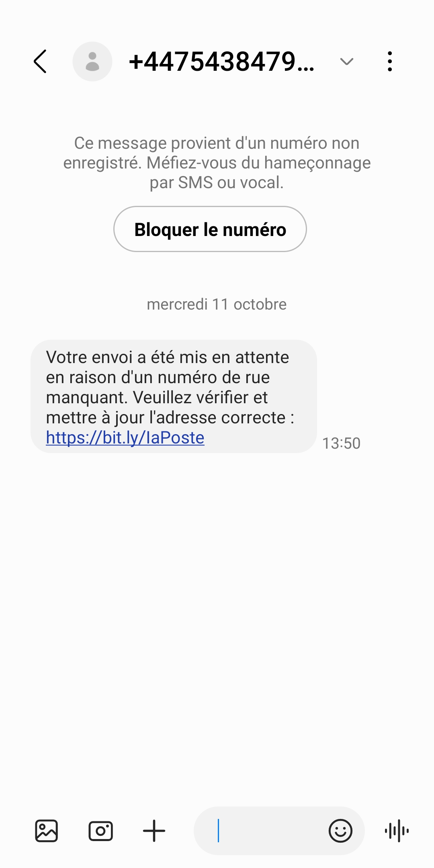The width and height of the screenshot is (434, 868).
Task: Launch the camera attachment icon
Action: click(100, 831)
